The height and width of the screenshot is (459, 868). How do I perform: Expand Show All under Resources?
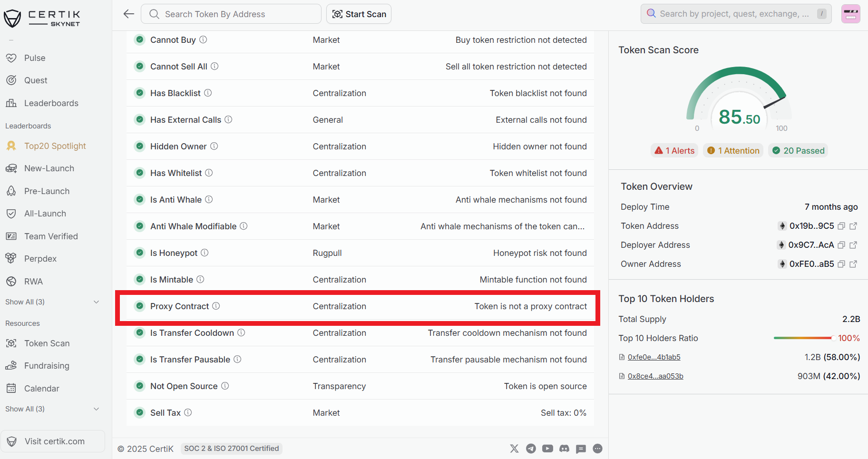pos(52,409)
